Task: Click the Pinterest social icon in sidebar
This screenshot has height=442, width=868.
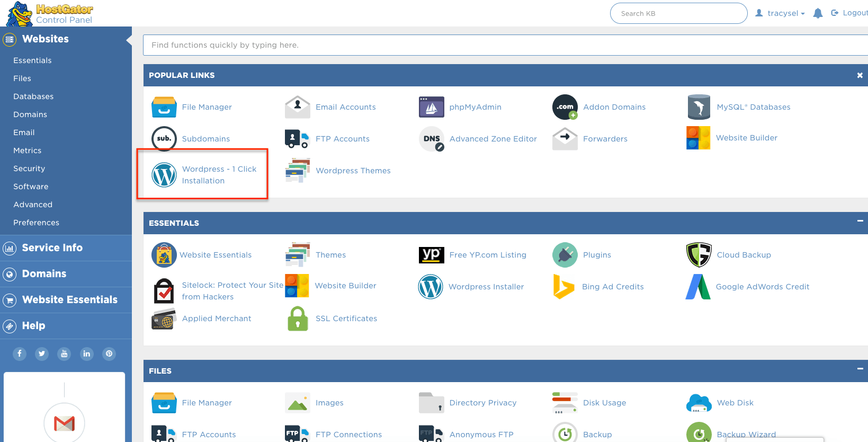Action: [x=109, y=353]
